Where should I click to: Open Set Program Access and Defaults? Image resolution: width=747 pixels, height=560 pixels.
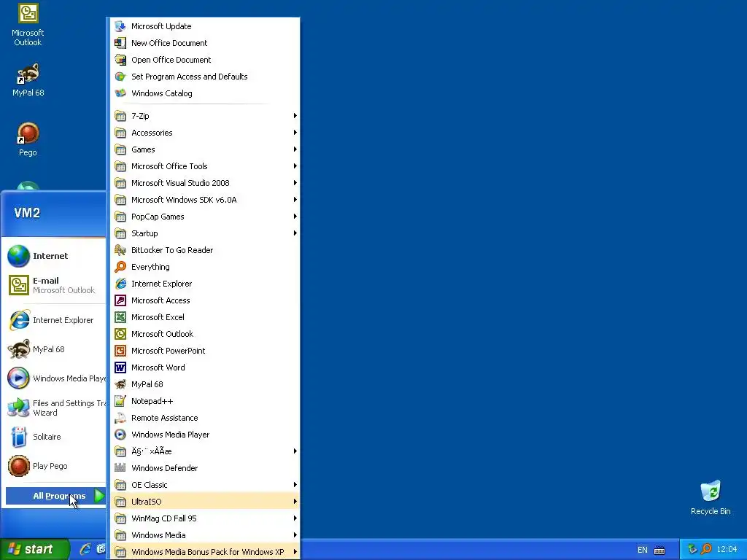pyautogui.click(x=205, y=77)
